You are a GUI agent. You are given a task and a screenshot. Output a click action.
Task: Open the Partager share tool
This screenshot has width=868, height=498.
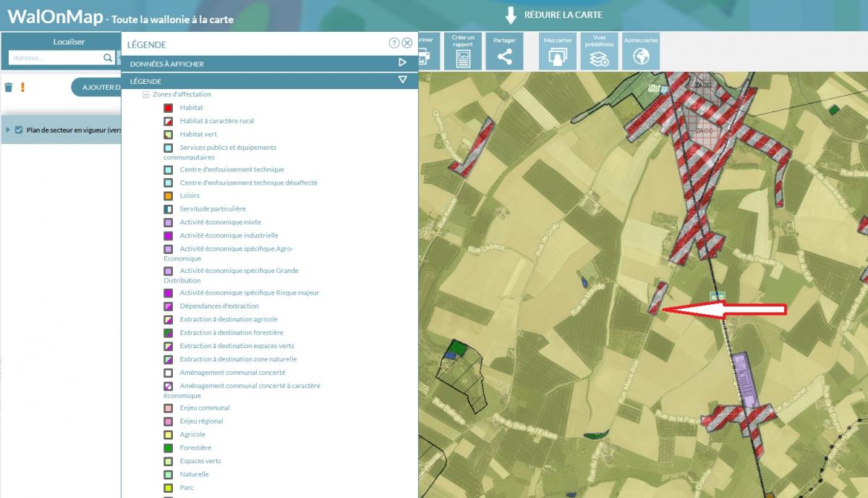click(x=504, y=51)
